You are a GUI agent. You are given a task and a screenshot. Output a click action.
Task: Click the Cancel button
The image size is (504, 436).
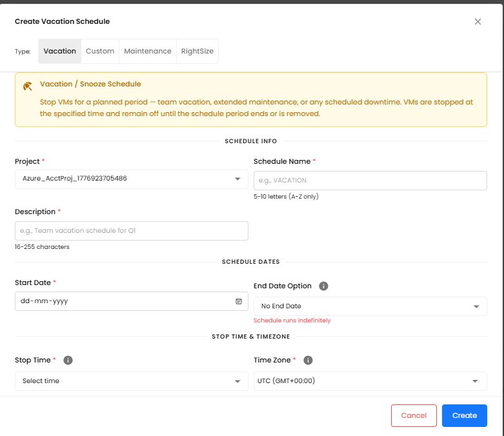[414, 415]
